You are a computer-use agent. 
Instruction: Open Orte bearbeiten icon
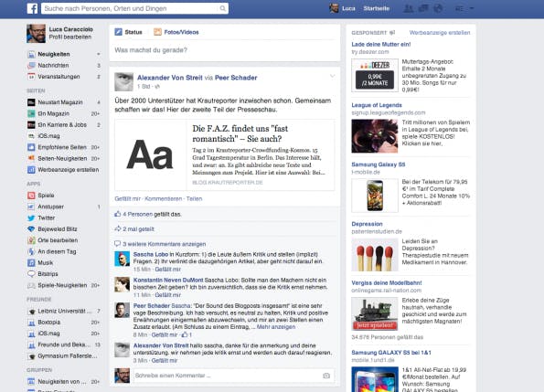(x=31, y=240)
